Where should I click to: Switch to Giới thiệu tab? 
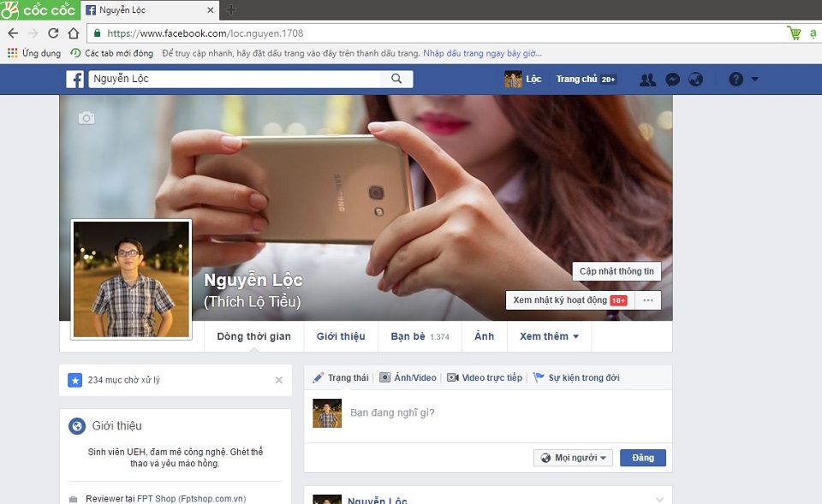(x=341, y=336)
